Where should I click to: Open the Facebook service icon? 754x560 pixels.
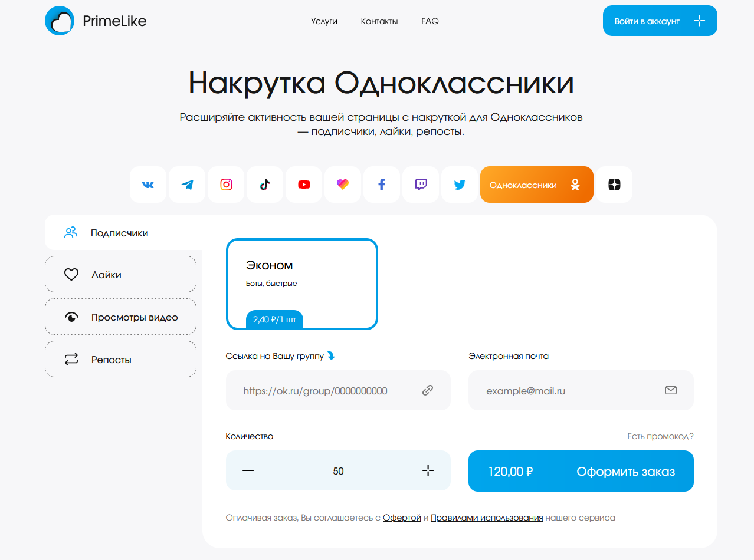pyautogui.click(x=382, y=185)
